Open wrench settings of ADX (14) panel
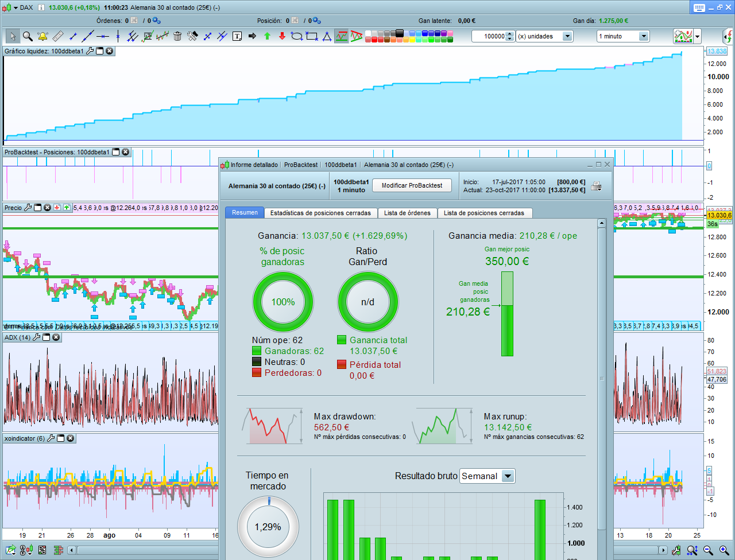 point(36,337)
